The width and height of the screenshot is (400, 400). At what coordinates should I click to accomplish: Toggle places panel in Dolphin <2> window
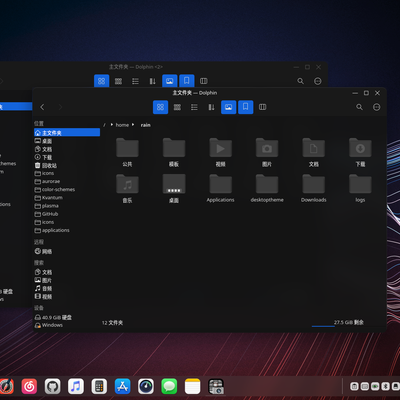click(187, 81)
